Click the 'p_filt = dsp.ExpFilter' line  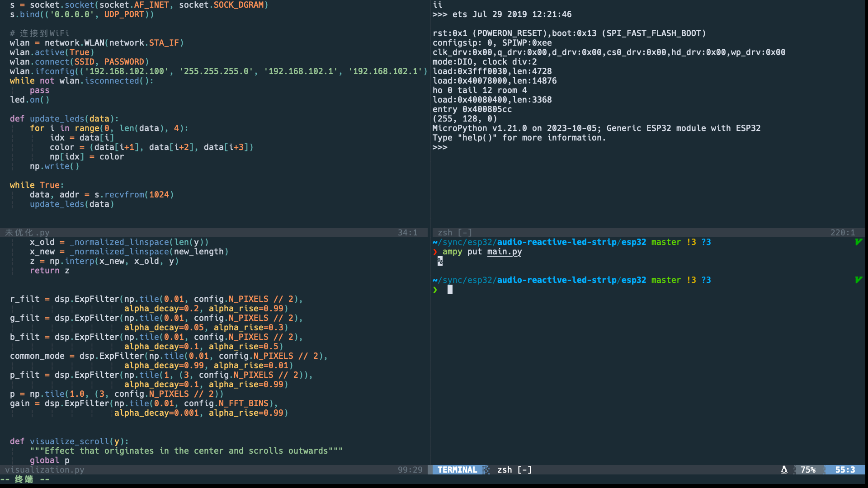(x=161, y=375)
